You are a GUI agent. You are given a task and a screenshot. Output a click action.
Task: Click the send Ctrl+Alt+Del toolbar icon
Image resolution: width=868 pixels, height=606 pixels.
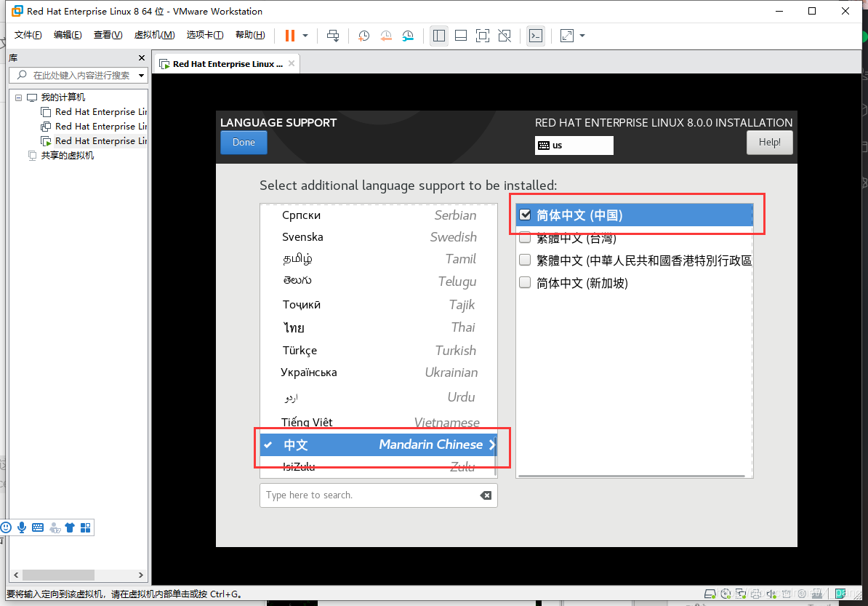(333, 36)
